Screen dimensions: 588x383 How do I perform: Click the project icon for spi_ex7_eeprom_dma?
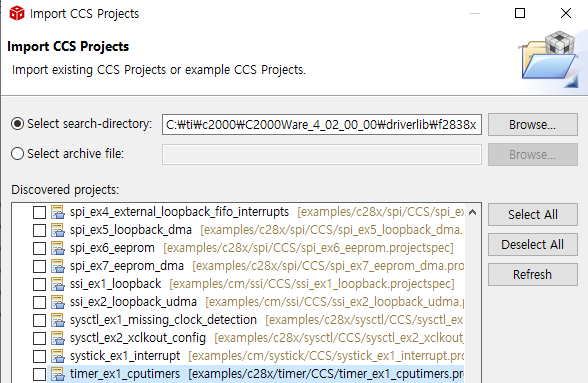[x=58, y=266]
